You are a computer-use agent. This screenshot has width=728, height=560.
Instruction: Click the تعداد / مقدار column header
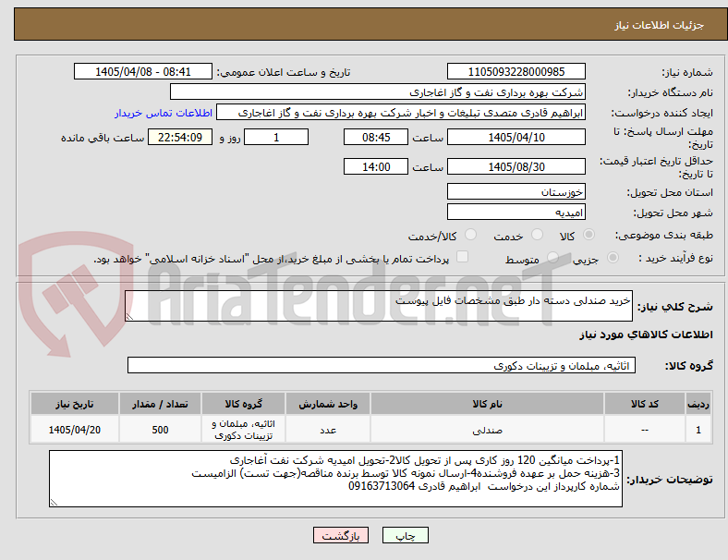(x=160, y=404)
